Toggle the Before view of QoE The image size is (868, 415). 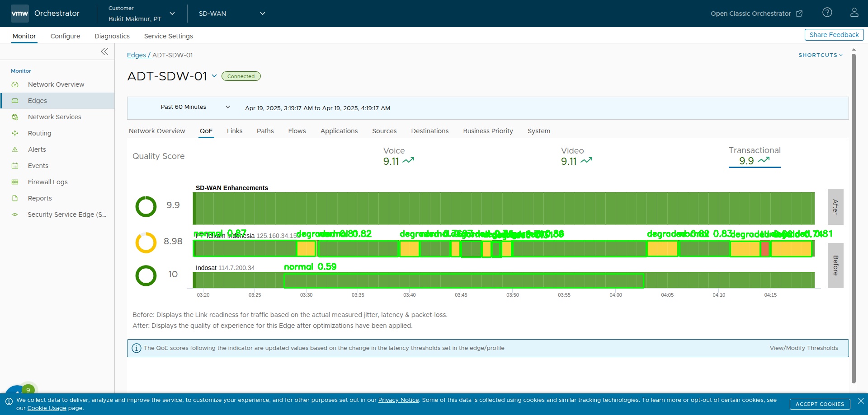pos(835,266)
